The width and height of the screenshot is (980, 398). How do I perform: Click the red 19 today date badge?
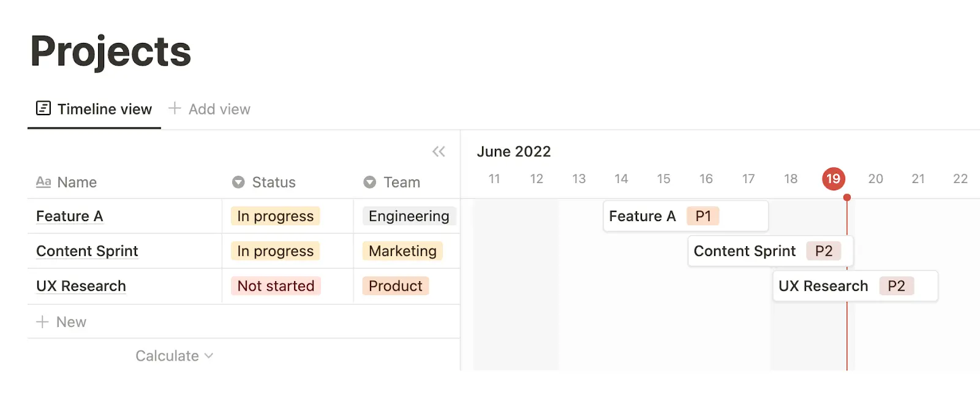[x=833, y=179]
